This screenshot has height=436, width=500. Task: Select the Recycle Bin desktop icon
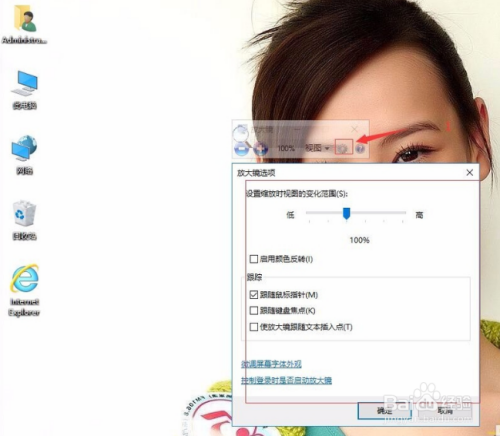[25, 220]
